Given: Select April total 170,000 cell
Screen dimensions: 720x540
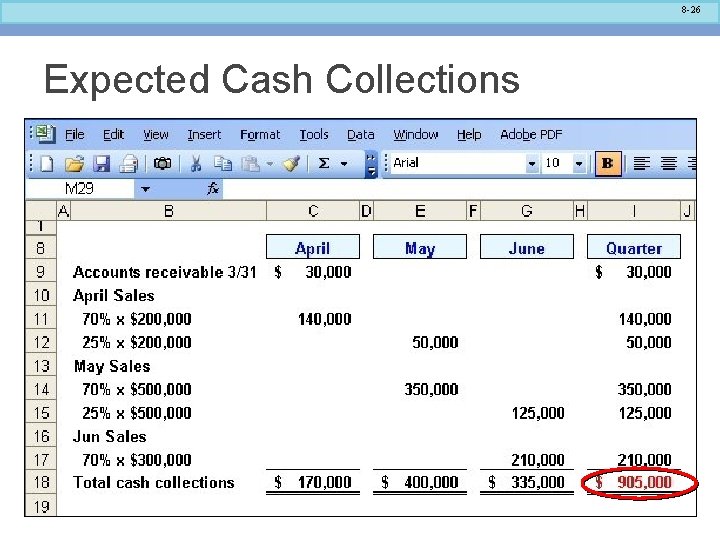Looking at the screenshot, I should [313, 482].
